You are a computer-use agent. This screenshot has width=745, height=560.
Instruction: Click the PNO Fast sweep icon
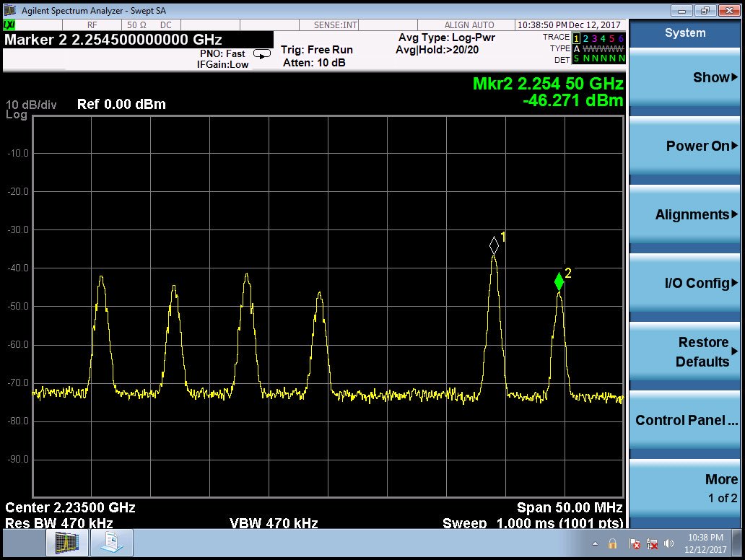click(263, 53)
